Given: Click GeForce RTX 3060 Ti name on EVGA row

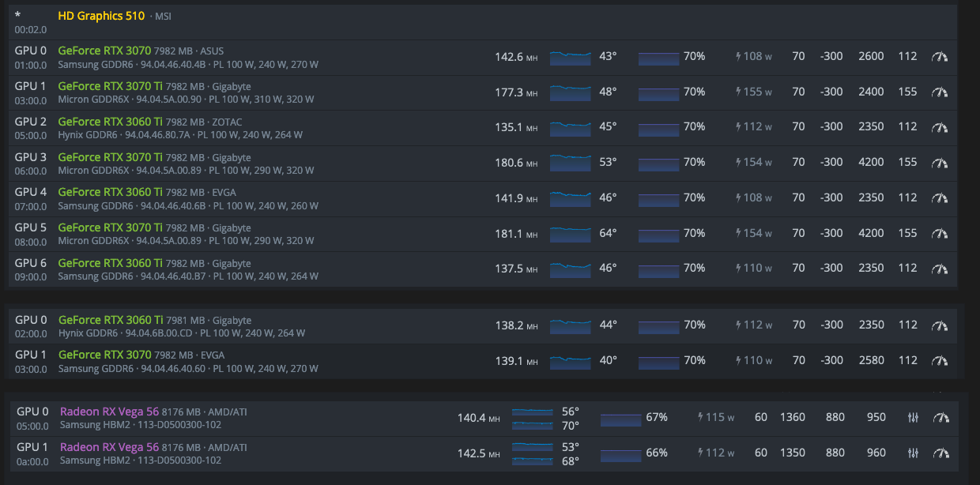Looking at the screenshot, I should 111,192.
